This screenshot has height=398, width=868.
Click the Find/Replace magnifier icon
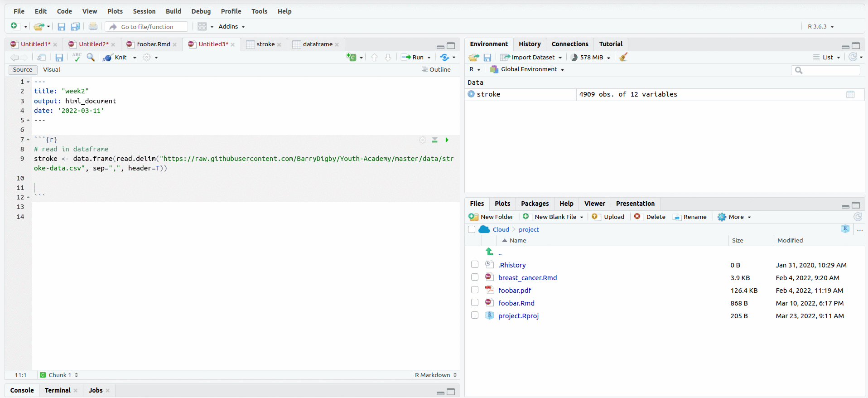91,57
